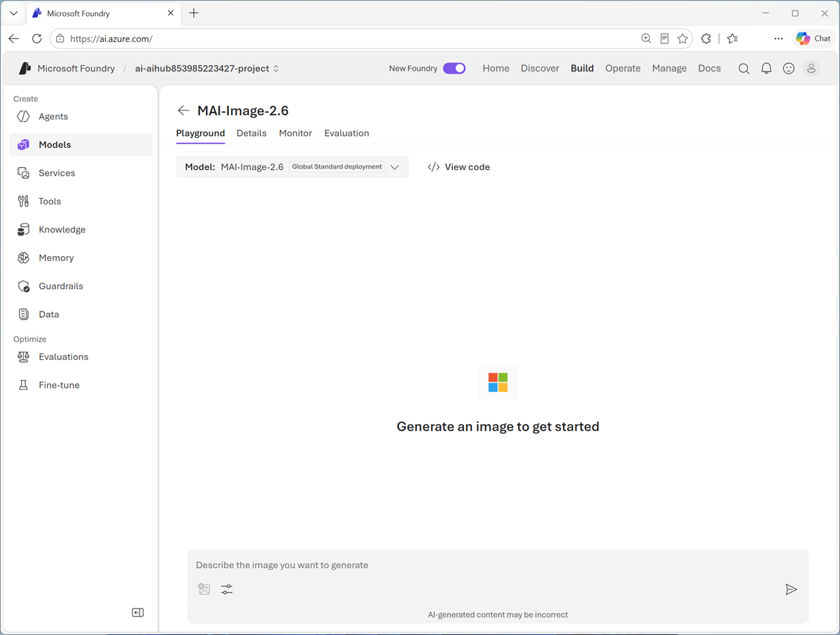The width and height of the screenshot is (840, 635).
Task: Open a new browser tab
Action: (194, 13)
